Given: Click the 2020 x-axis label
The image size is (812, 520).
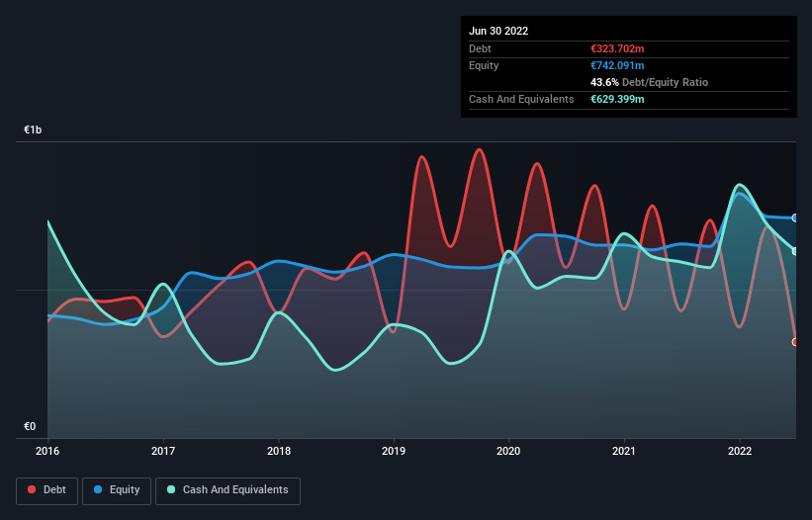Looking at the screenshot, I should pos(508,451).
